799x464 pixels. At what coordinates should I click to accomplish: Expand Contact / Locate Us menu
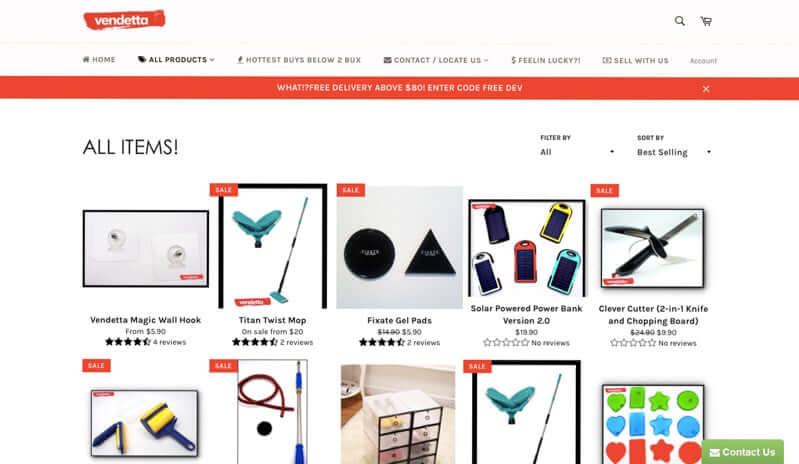pyautogui.click(x=436, y=60)
